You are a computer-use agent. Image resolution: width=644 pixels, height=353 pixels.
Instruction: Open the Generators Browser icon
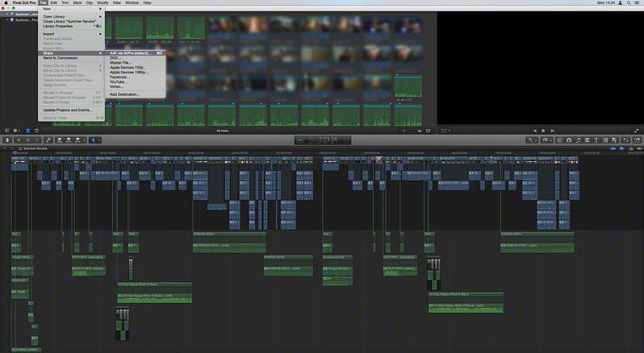[x=605, y=140]
